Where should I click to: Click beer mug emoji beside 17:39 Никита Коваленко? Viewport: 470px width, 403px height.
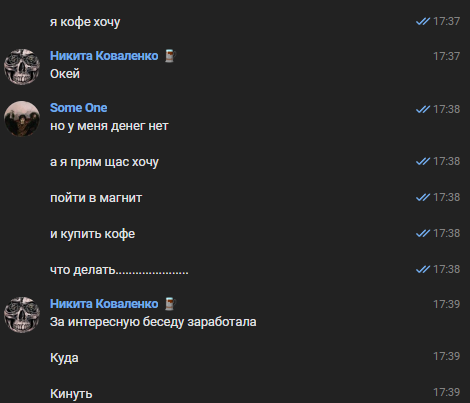(170, 304)
